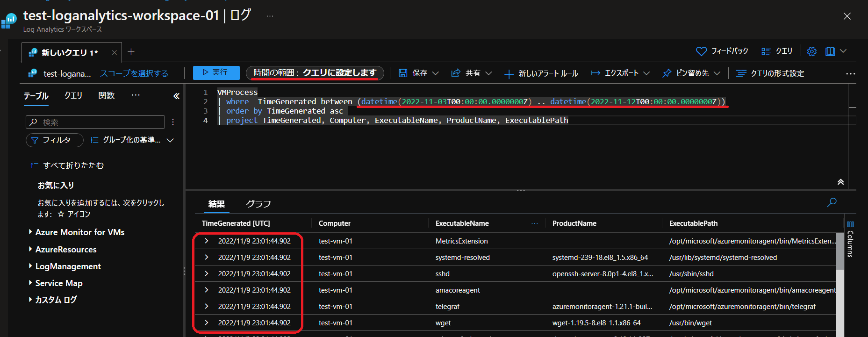The height and width of the screenshot is (337, 868).
Task: Expand the 共有 dropdown chevron
Action: tap(489, 73)
